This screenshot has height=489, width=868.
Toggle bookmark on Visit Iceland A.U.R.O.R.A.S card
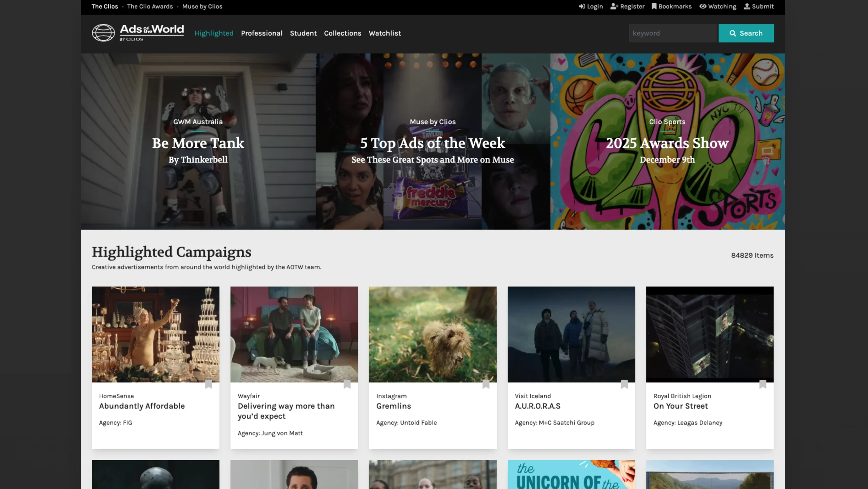(x=624, y=384)
